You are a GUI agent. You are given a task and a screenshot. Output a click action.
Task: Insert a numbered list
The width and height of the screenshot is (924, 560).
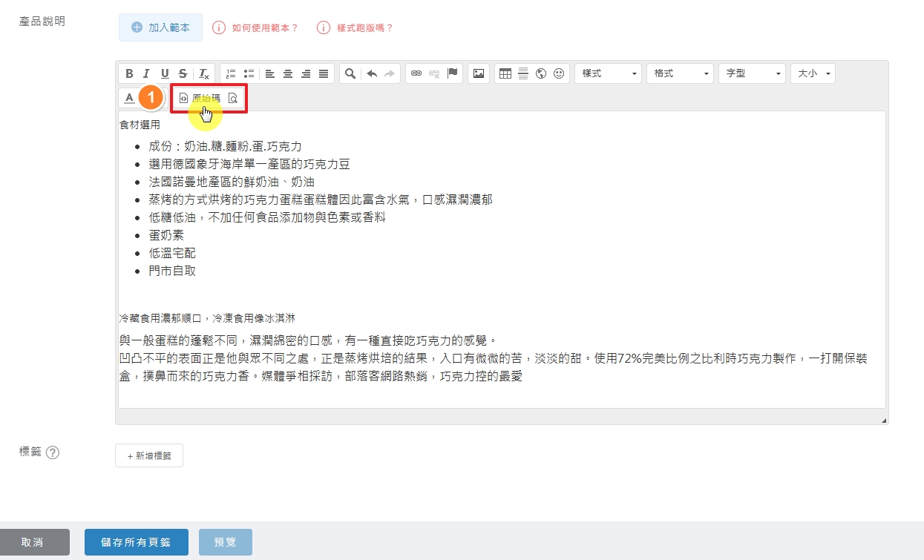click(231, 73)
